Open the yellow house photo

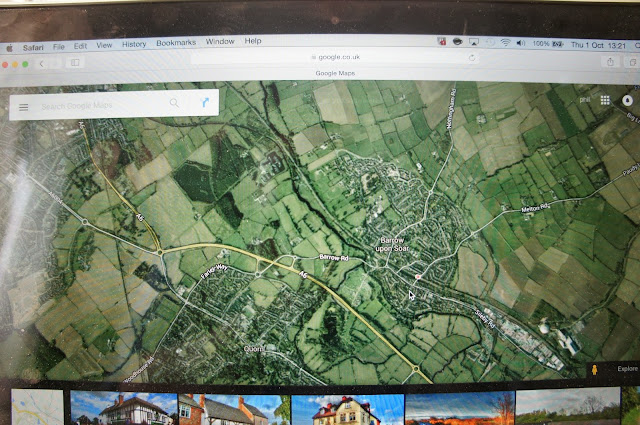pyautogui.click(x=347, y=409)
